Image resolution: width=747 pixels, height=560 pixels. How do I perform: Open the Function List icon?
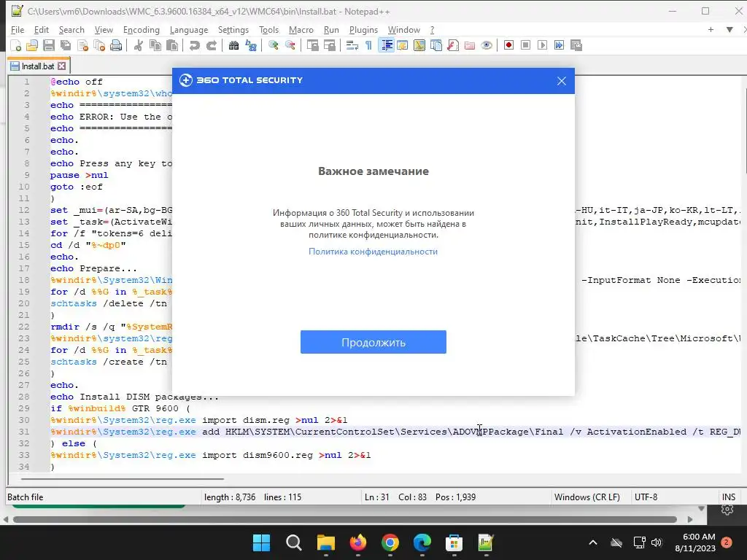point(453,45)
